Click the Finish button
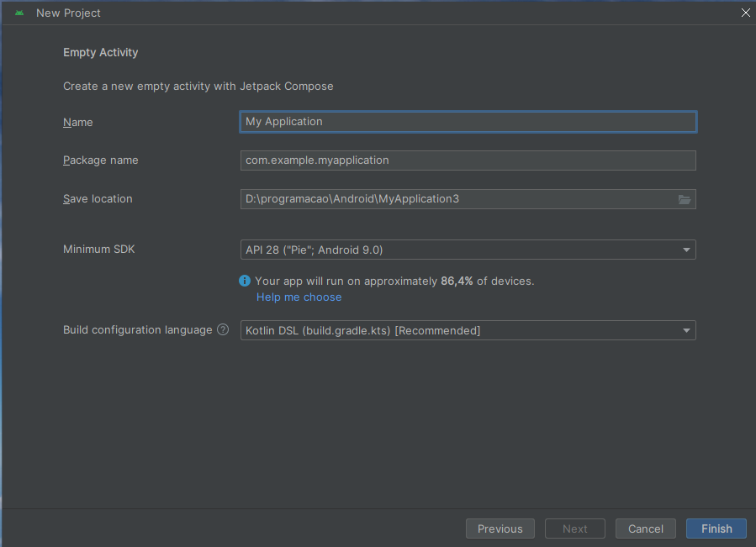 716,529
